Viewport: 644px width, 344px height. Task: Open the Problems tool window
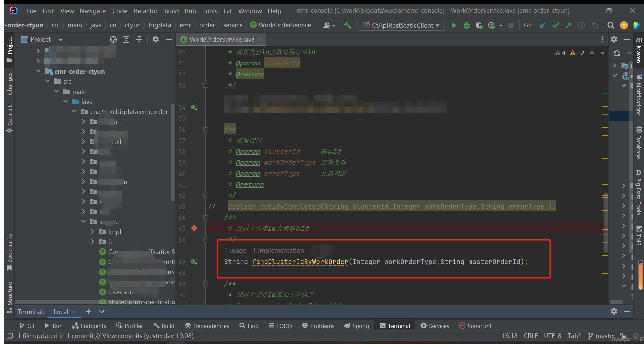pyautogui.click(x=318, y=326)
